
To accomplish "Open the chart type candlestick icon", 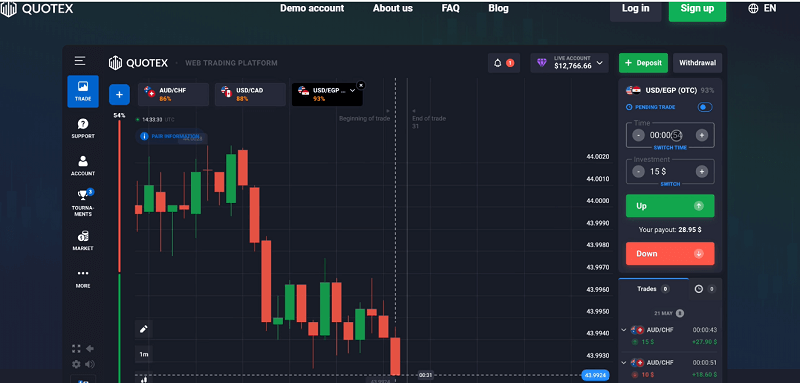I will click(x=144, y=379).
